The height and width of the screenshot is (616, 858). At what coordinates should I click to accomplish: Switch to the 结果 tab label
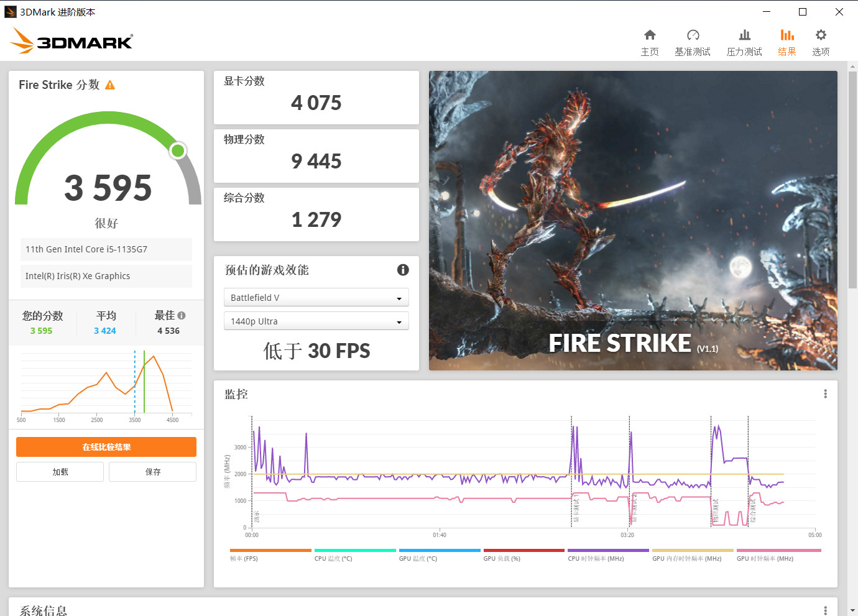pyautogui.click(x=787, y=52)
